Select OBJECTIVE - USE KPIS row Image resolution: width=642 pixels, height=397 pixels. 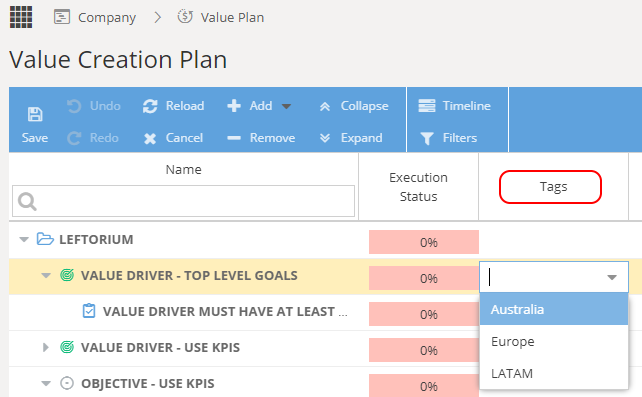[x=147, y=383]
